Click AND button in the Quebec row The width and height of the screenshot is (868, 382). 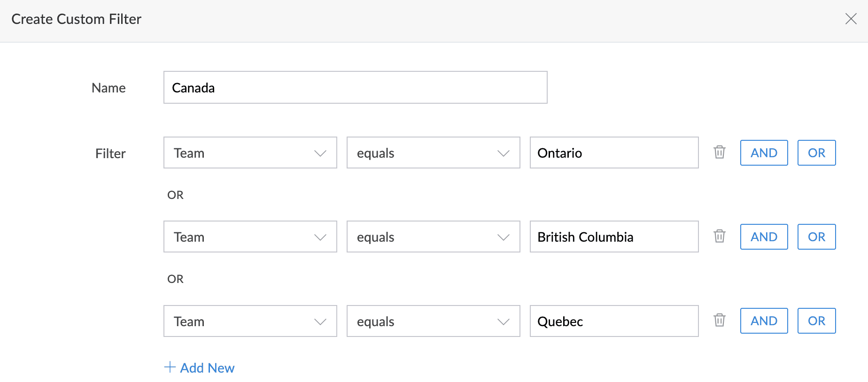click(764, 321)
